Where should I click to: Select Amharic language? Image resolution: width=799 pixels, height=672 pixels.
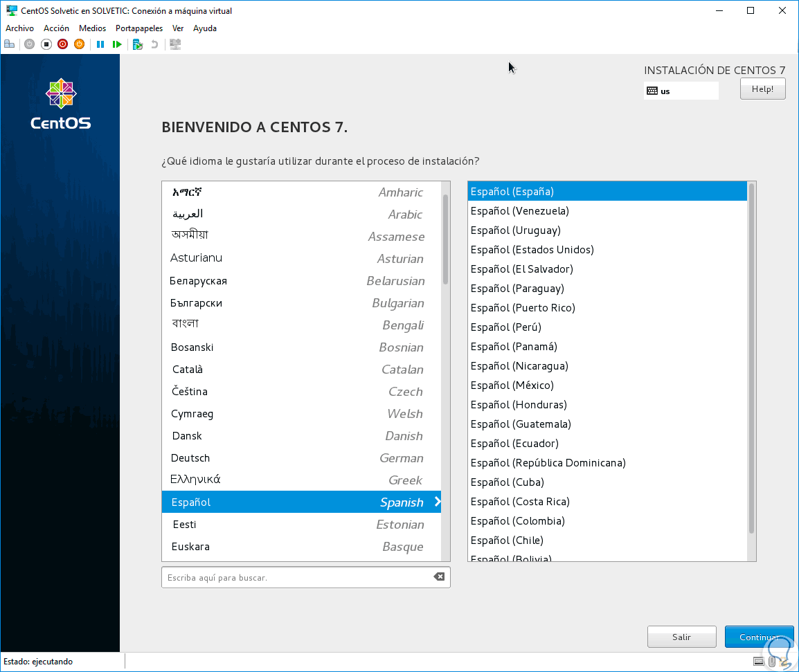point(301,192)
